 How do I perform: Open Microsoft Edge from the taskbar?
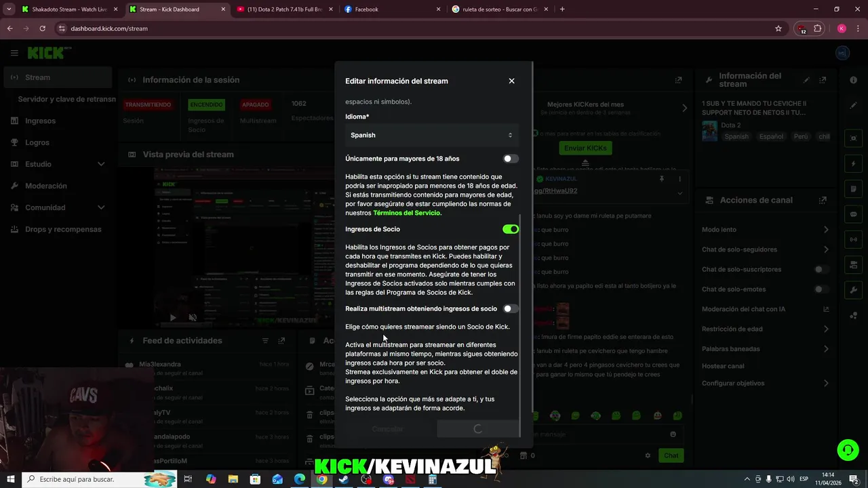coord(300,479)
